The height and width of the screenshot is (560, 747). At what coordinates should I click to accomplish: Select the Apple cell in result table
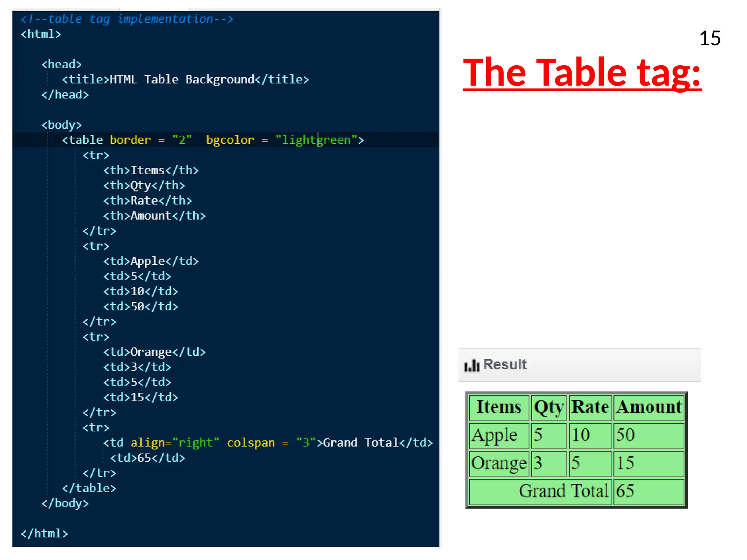(499, 436)
